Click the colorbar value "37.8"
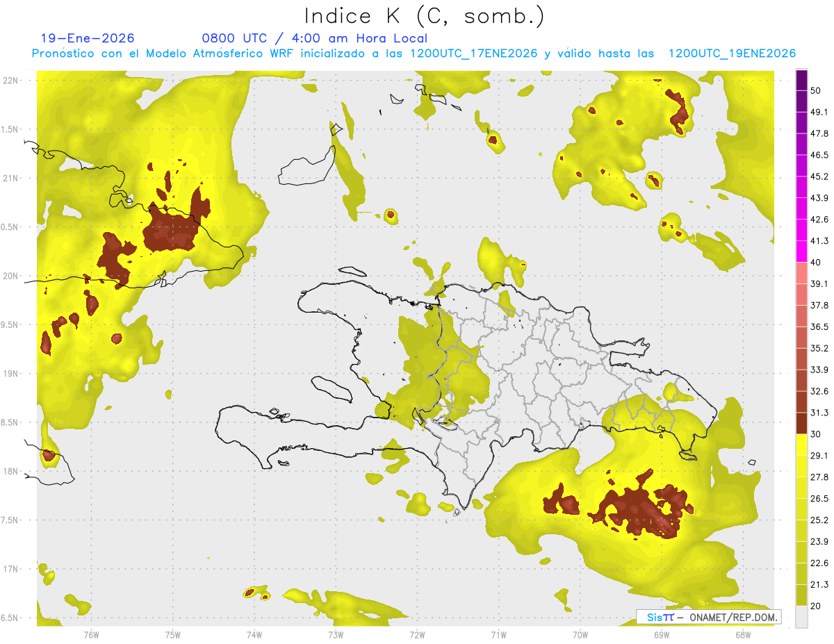The width and height of the screenshot is (834, 644). [x=820, y=305]
